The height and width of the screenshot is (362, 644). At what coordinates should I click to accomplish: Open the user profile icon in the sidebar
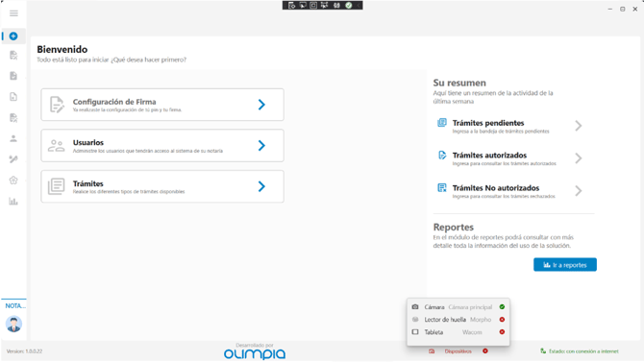click(x=13, y=138)
